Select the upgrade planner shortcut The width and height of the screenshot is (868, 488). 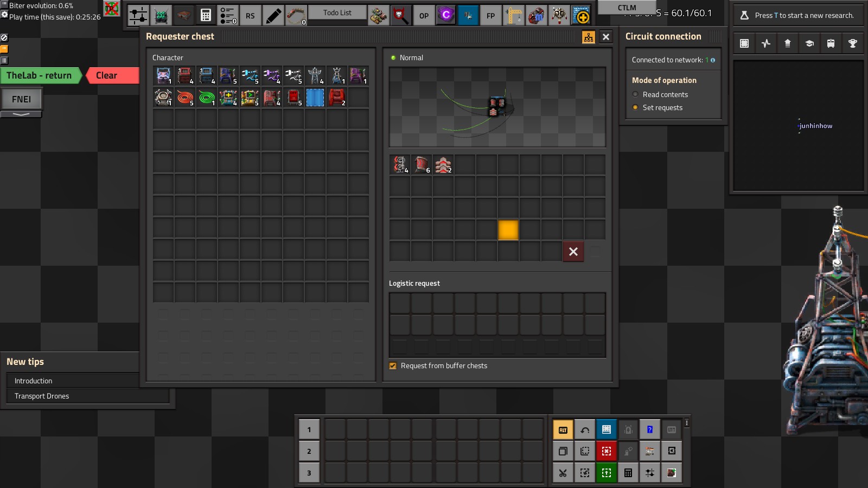click(606, 473)
